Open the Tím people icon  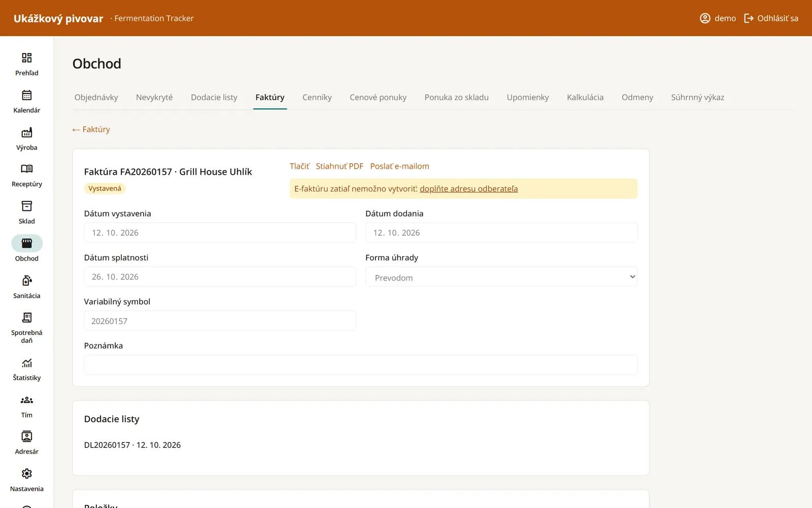click(27, 400)
